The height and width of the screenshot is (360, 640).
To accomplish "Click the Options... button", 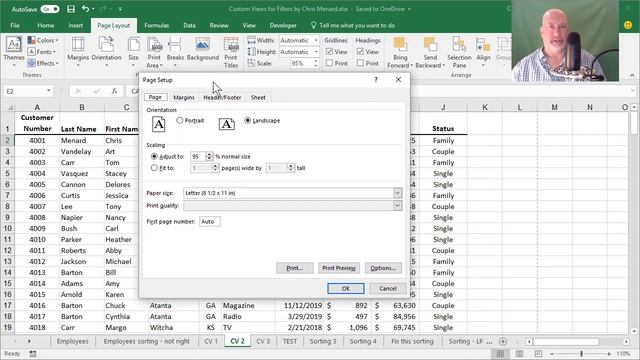I will 383,268.
